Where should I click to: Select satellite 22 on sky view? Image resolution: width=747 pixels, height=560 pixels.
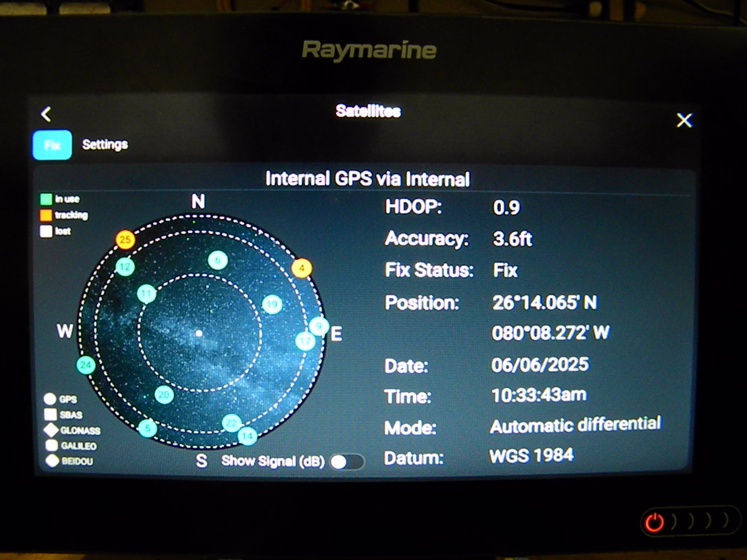[x=232, y=424]
